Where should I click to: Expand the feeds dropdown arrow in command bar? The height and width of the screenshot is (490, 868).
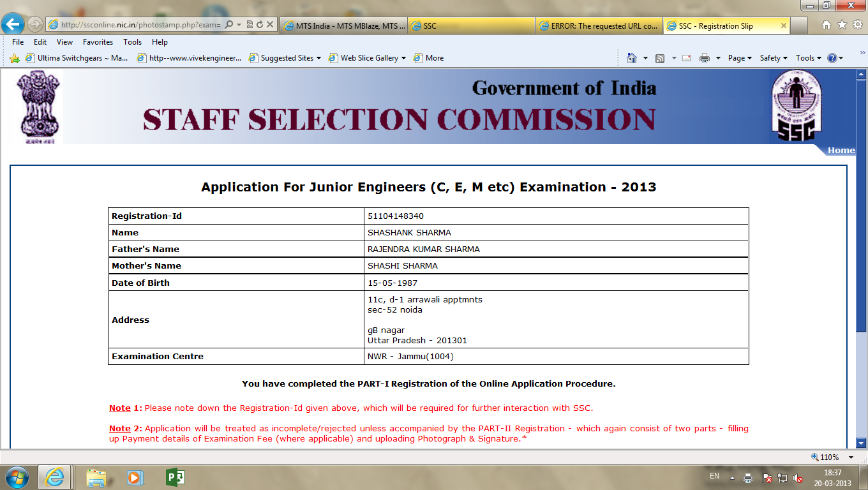(x=673, y=58)
